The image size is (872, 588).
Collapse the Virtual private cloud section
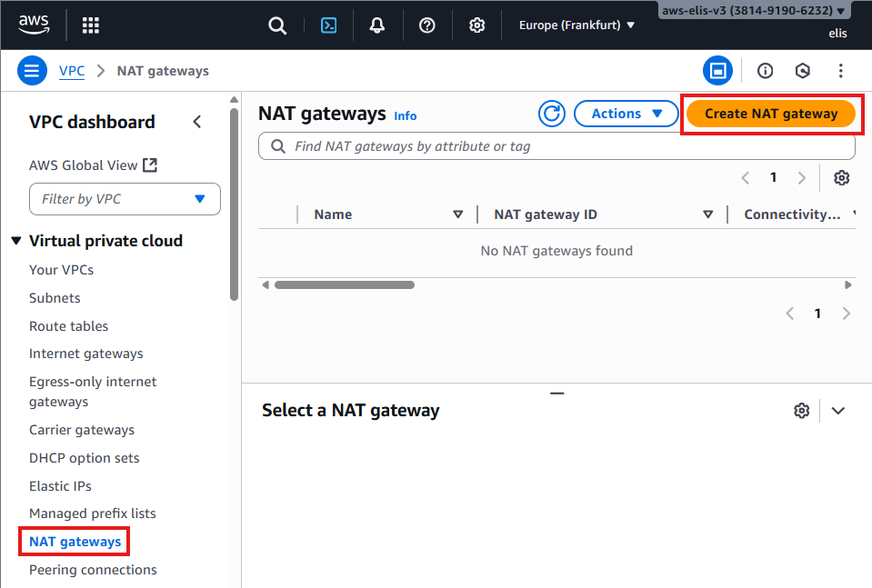(15, 241)
